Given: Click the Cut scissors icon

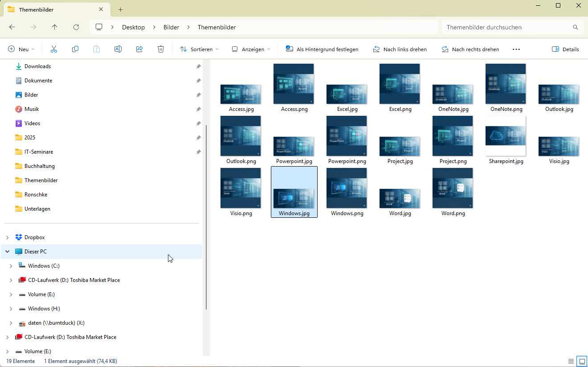Looking at the screenshot, I should point(54,49).
